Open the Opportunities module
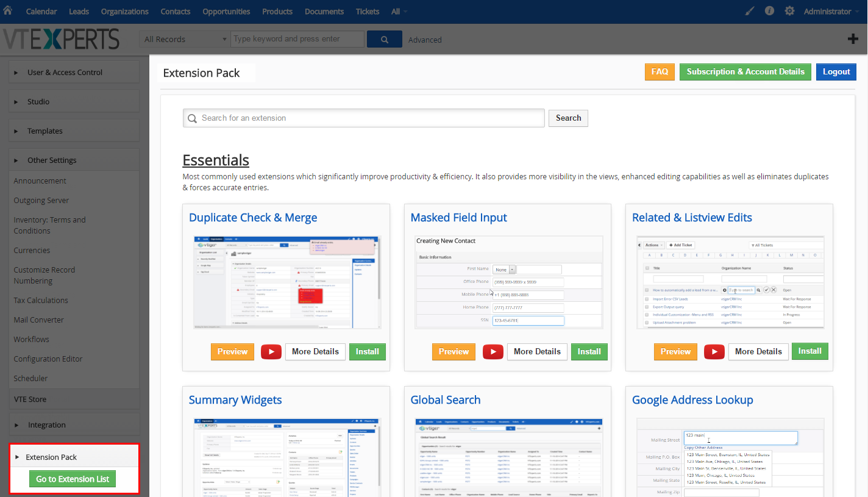 click(x=226, y=12)
